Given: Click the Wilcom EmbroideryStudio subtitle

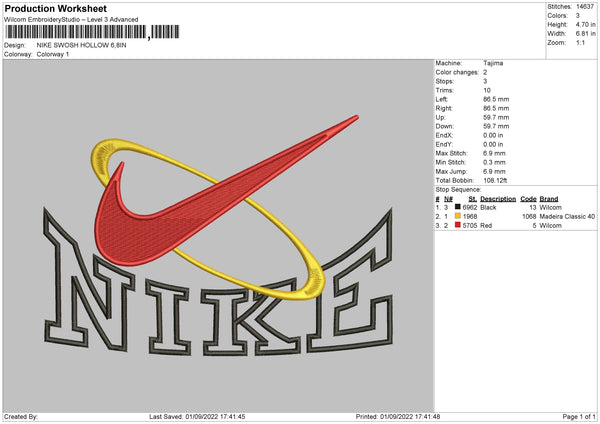Looking at the screenshot, I should tap(71, 20).
